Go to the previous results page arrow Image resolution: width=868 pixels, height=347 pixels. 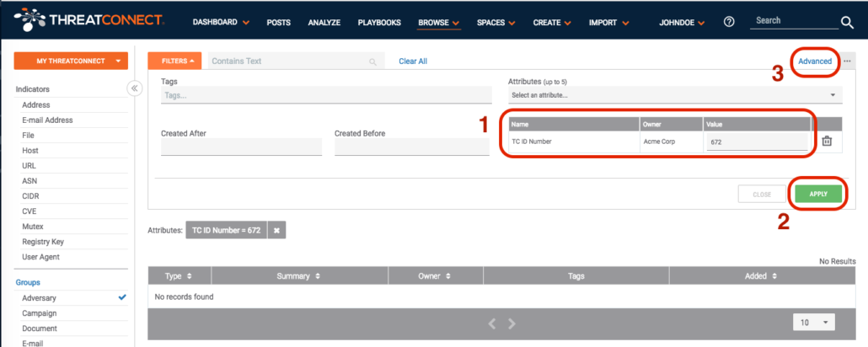pos(491,323)
